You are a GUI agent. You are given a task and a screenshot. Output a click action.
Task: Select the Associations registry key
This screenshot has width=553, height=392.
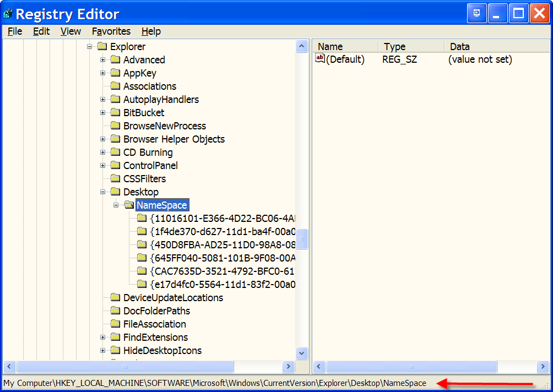[148, 86]
